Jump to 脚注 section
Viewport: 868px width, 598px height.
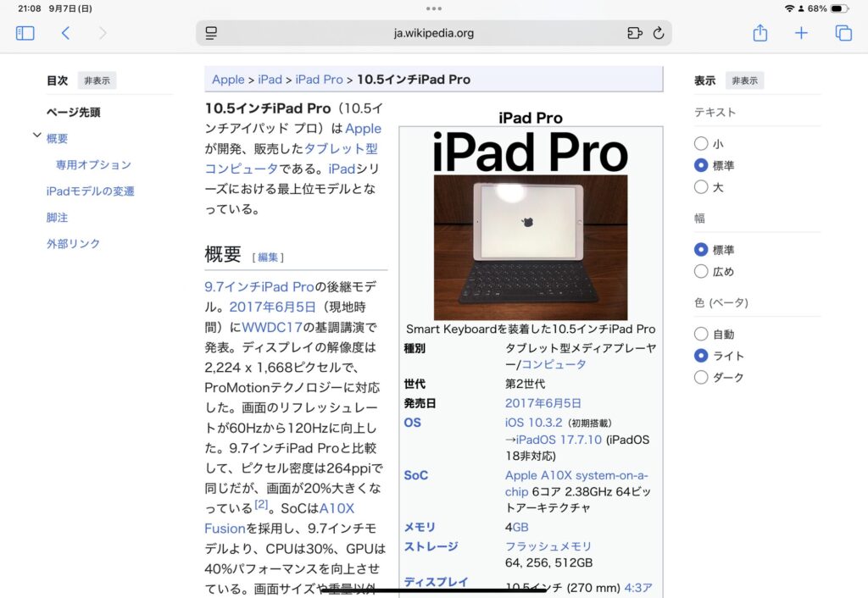click(57, 218)
